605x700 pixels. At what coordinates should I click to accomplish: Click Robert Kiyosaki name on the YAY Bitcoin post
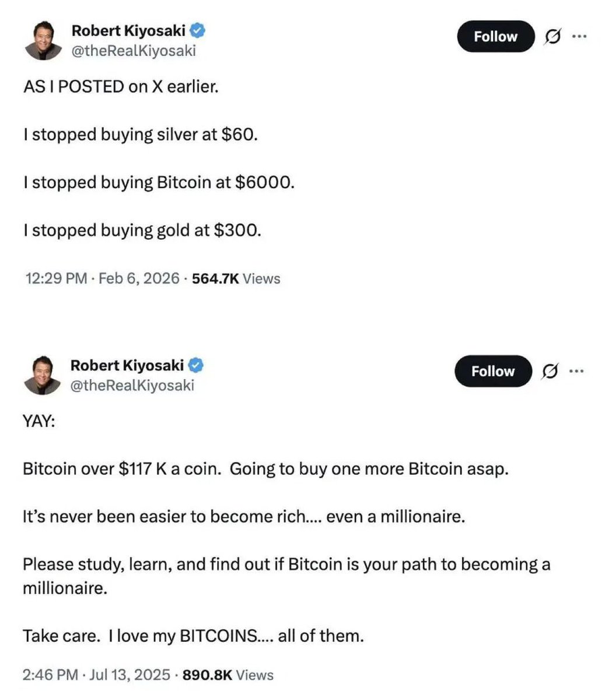click(x=127, y=365)
